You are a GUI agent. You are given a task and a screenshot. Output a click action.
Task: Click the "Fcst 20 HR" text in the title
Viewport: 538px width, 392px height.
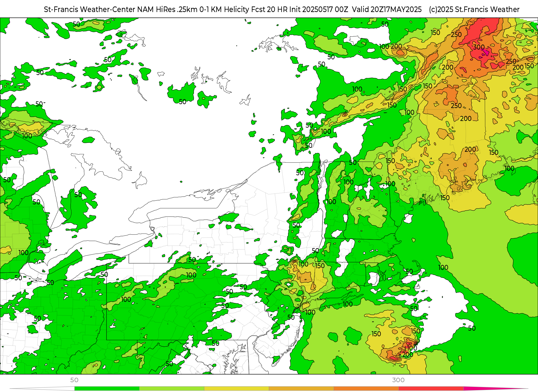pyautogui.click(x=269, y=10)
